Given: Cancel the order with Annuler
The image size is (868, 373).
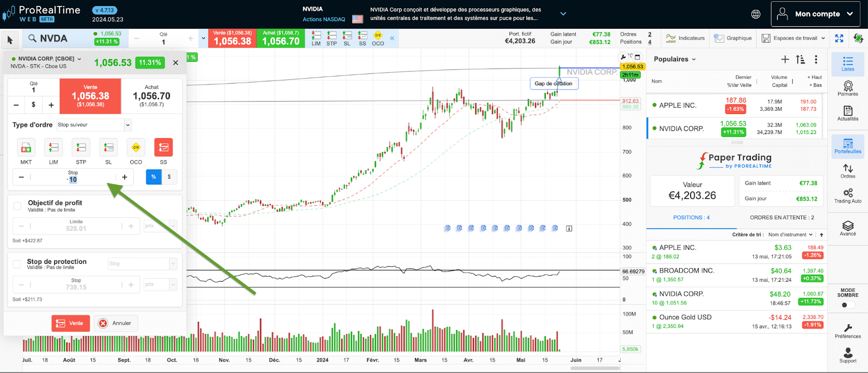Looking at the screenshot, I should pos(116,323).
